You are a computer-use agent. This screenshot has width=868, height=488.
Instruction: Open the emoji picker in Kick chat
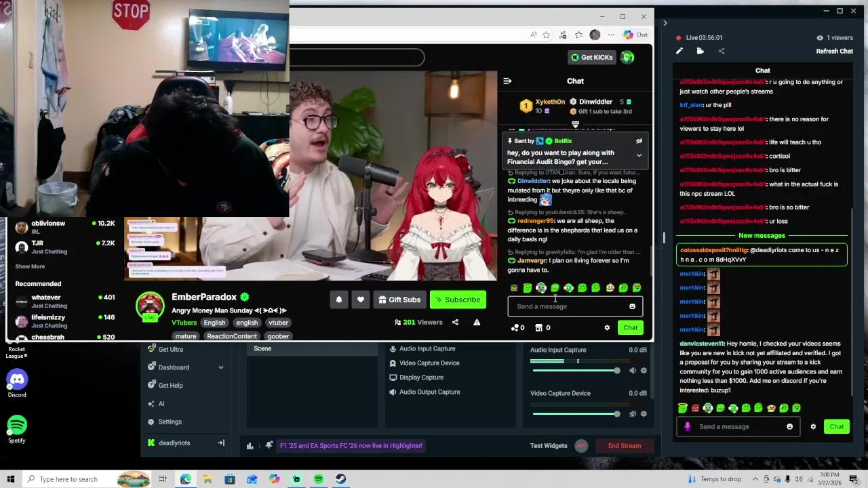click(x=632, y=306)
